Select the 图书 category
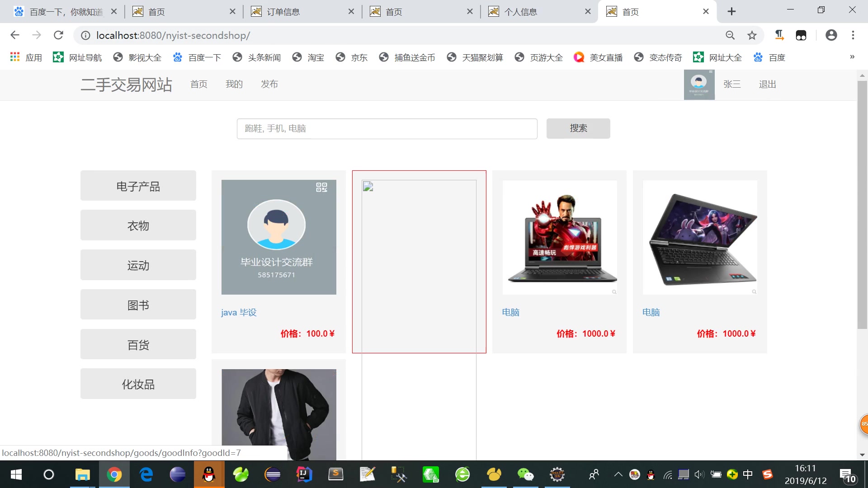 [x=138, y=305]
